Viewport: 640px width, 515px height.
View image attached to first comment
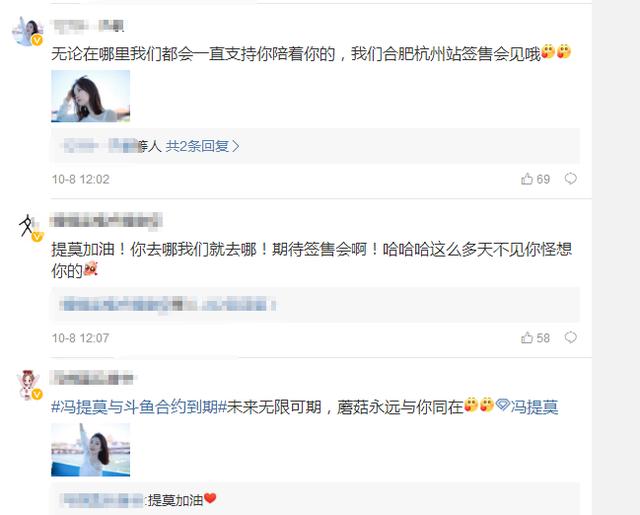coord(91,96)
